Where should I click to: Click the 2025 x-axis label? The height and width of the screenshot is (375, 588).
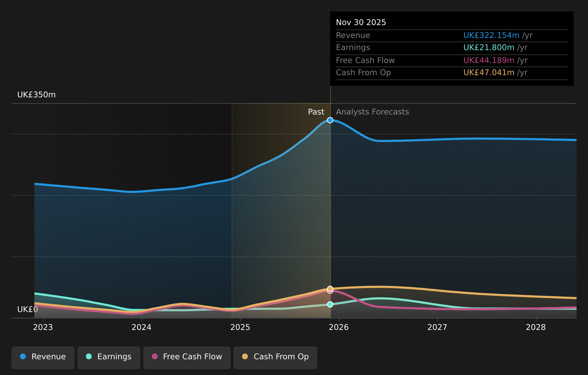tap(240, 327)
